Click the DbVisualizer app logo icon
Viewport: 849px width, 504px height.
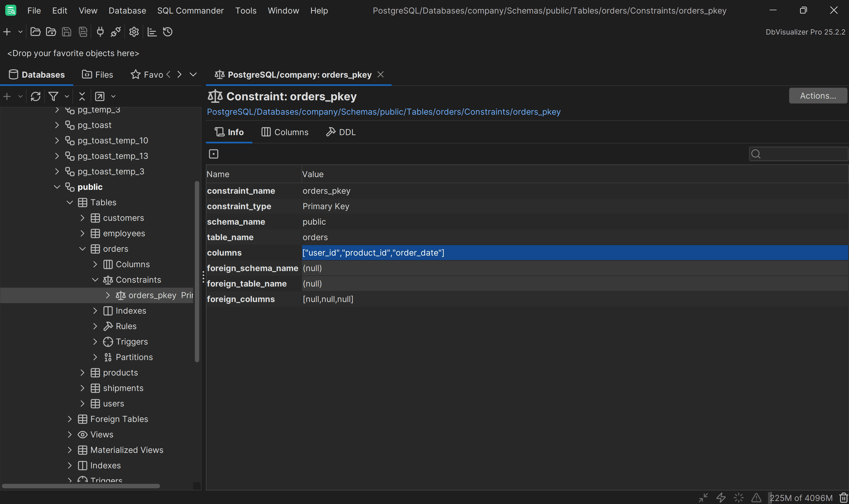pyautogui.click(x=11, y=11)
